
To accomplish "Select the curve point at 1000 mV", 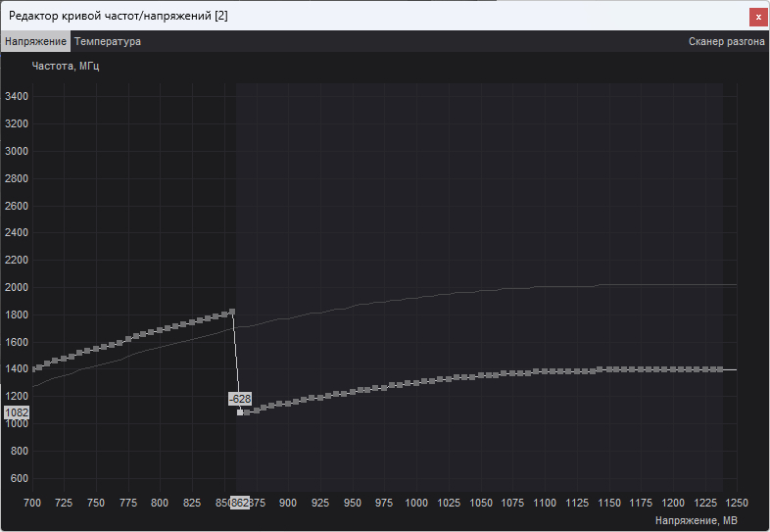I will tap(416, 381).
